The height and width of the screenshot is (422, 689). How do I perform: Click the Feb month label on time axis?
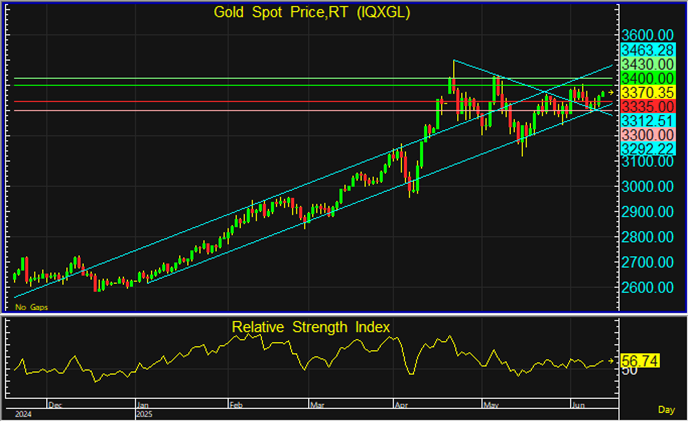coord(236,405)
